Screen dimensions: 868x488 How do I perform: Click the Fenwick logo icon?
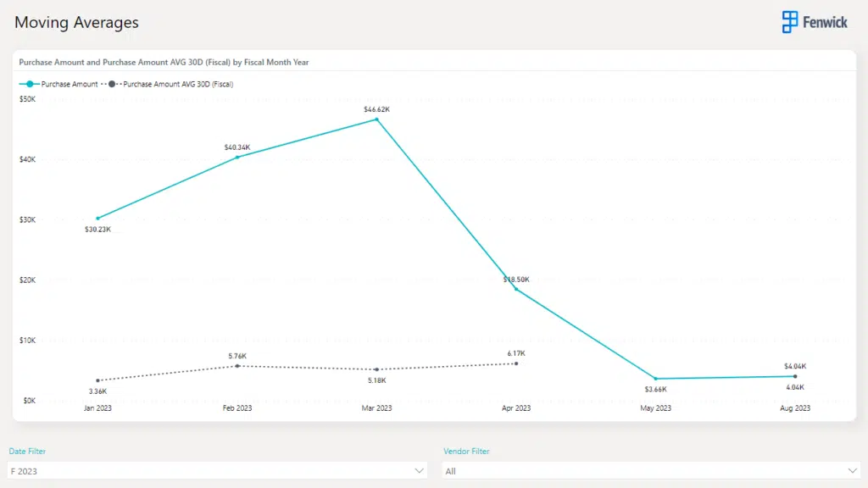pos(790,22)
